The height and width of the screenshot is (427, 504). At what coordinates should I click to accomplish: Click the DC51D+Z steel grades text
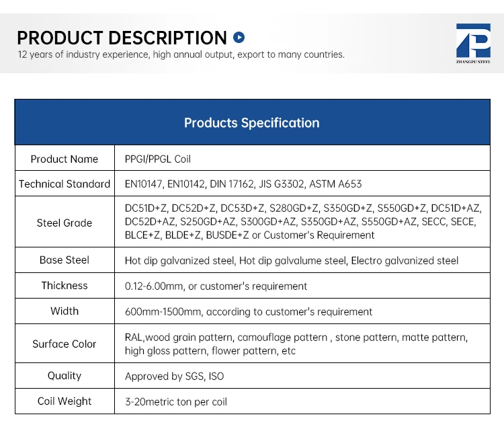(x=302, y=222)
